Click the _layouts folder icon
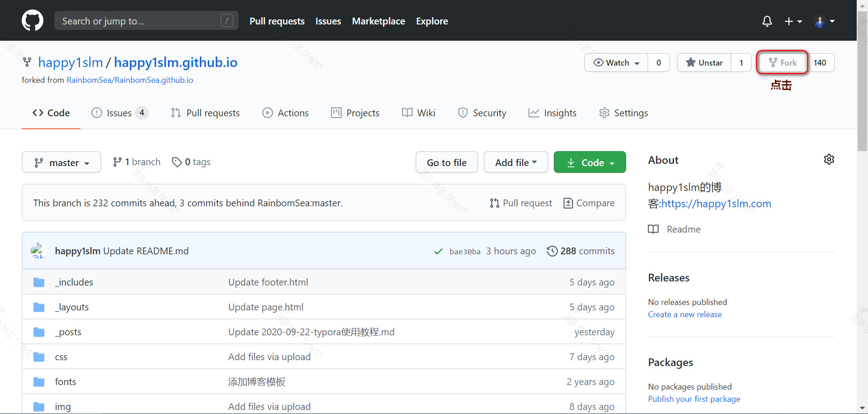Viewport: 868px width, 414px height. tap(39, 307)
